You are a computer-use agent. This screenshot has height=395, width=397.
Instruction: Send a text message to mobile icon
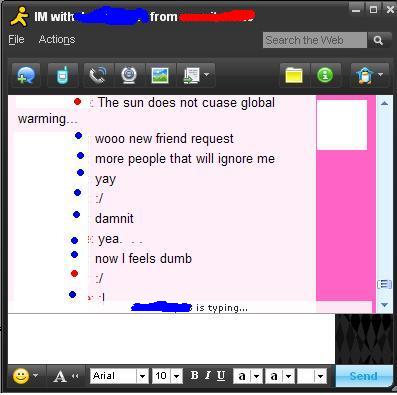pyautogui.click(x=62, y=75)
